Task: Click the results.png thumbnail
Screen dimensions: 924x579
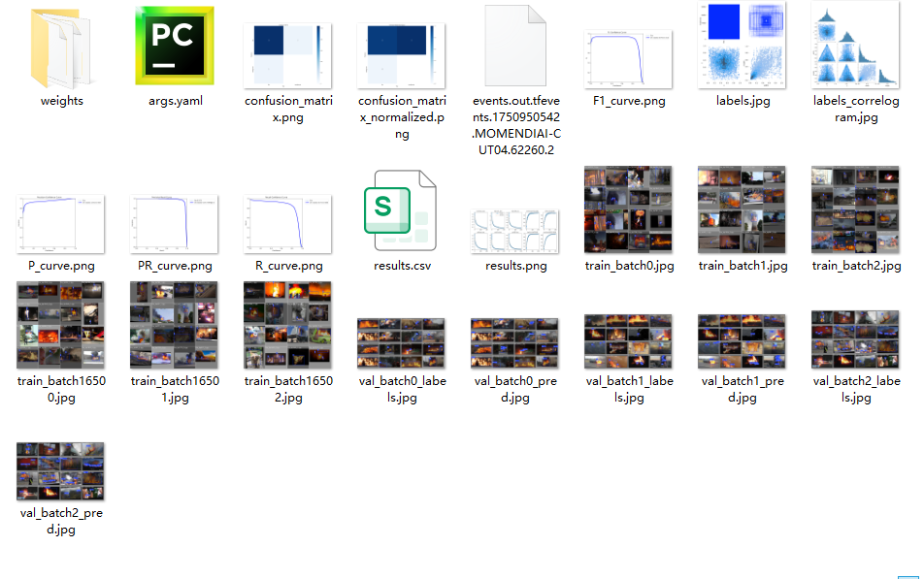Action: (515, 232)
